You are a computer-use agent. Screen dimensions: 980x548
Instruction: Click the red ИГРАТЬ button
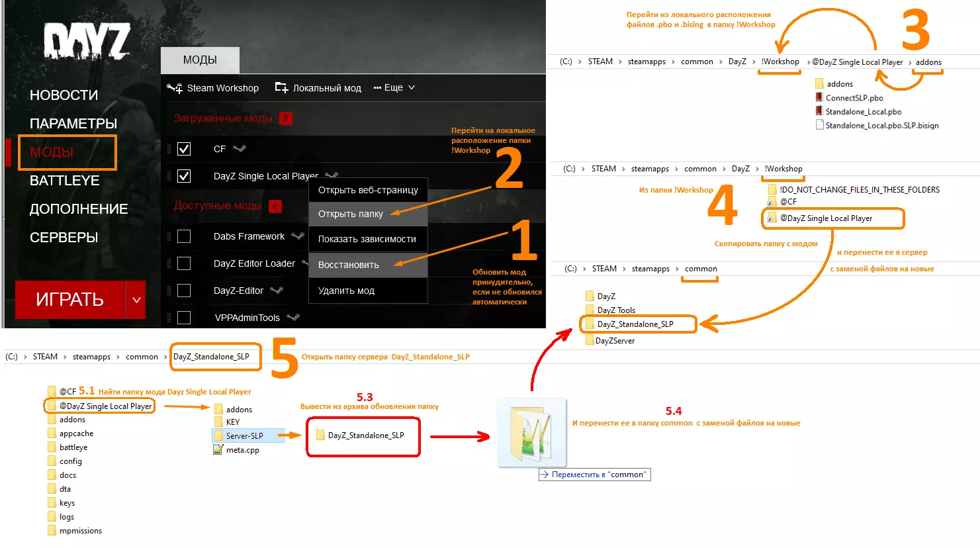[70, 300]
